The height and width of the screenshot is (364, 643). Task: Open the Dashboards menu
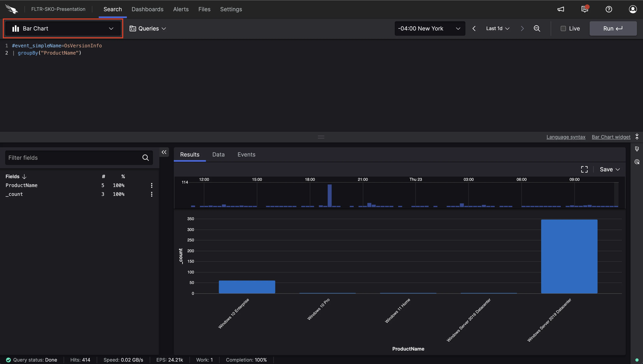(x=148, y=9)
